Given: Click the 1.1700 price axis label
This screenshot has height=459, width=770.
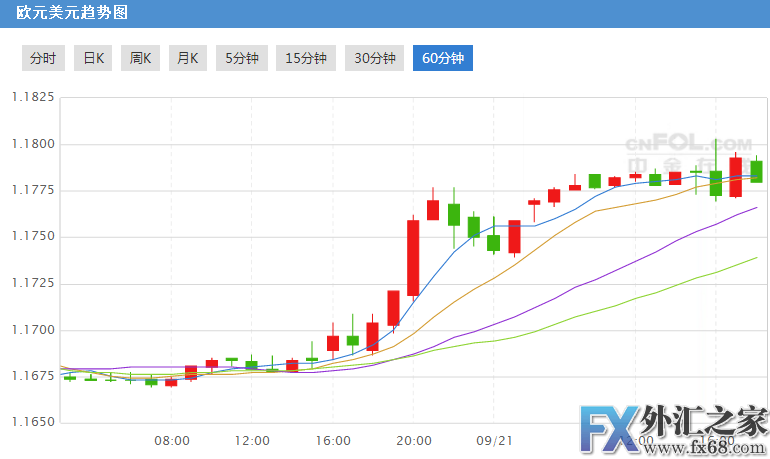Looking at the screenshot, I should point(33,330).
